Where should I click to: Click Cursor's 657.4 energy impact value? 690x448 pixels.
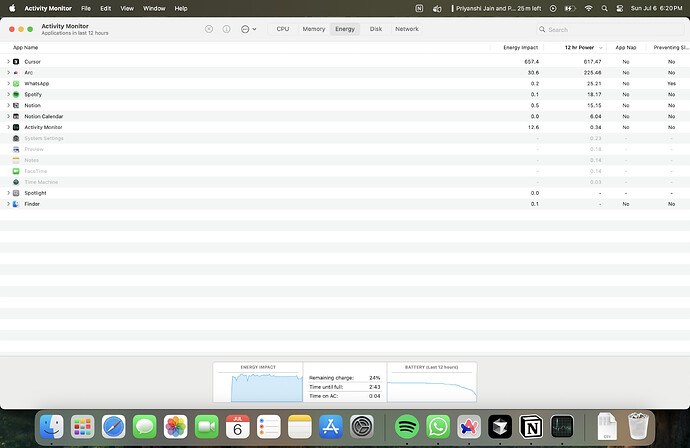point(532,62)
